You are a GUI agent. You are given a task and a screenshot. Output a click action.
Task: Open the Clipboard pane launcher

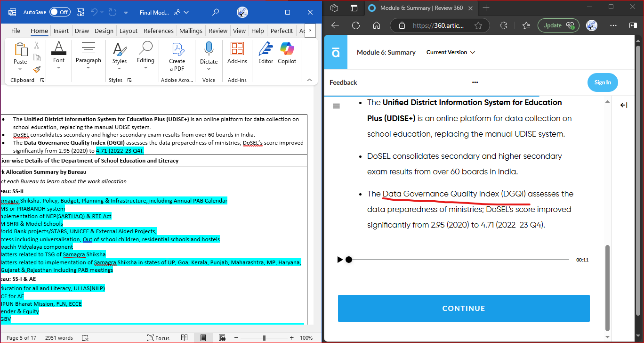(42, 81)
